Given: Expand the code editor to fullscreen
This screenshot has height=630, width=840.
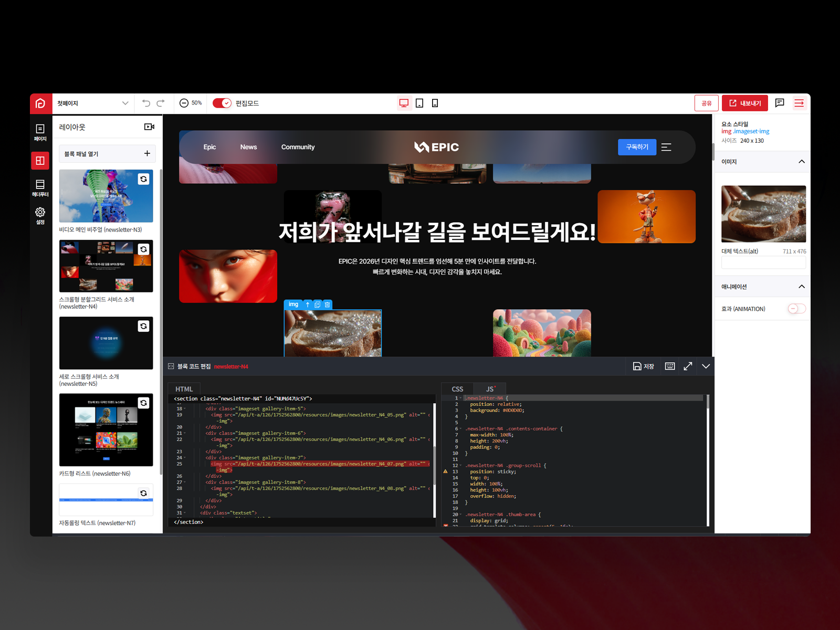Looking at the screenshot, I should click(688, 366).
